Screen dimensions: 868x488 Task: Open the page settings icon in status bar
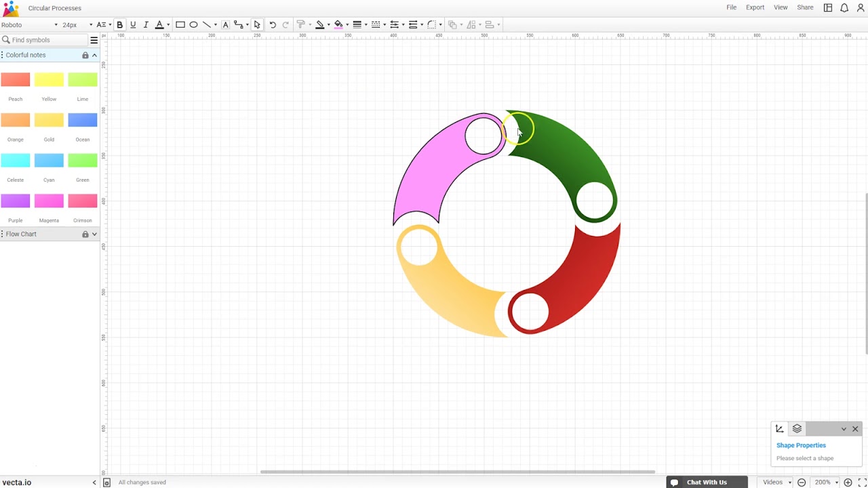106,483
